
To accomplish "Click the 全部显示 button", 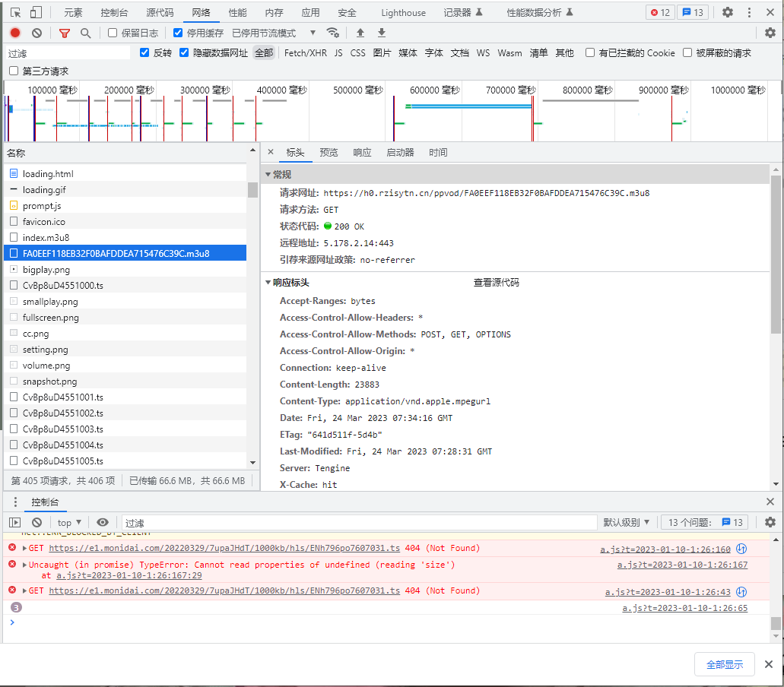I will (725, 664).
